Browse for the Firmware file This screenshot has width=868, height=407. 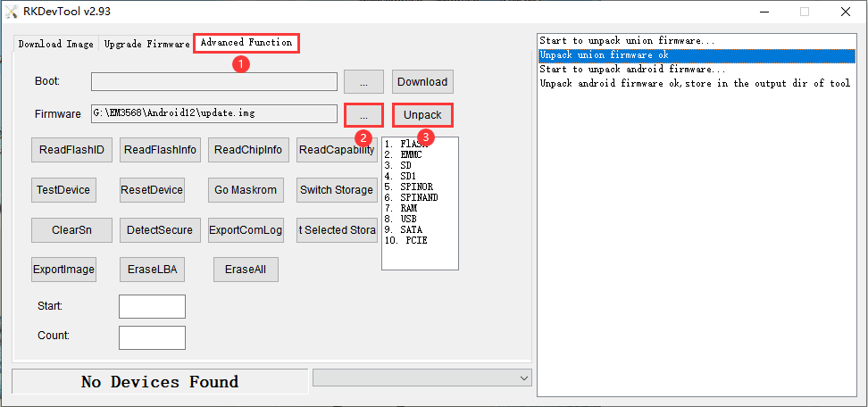coord(363,115)
